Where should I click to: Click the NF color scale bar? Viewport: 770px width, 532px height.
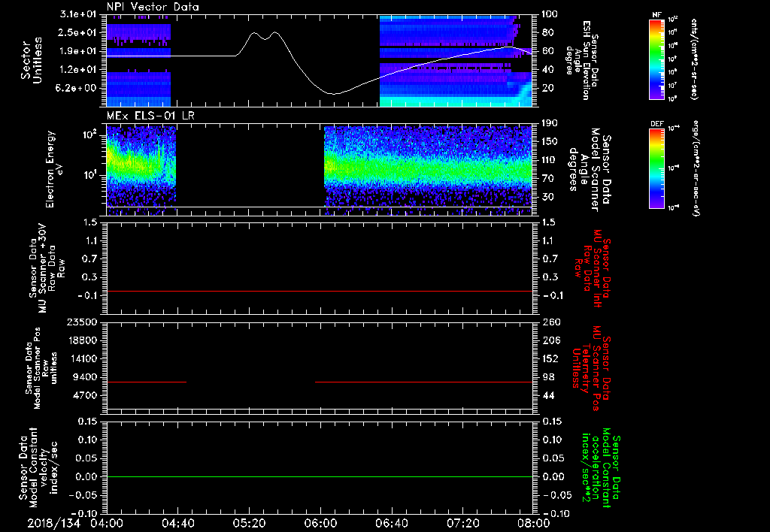pyautogui.click(x=656, y=59)
